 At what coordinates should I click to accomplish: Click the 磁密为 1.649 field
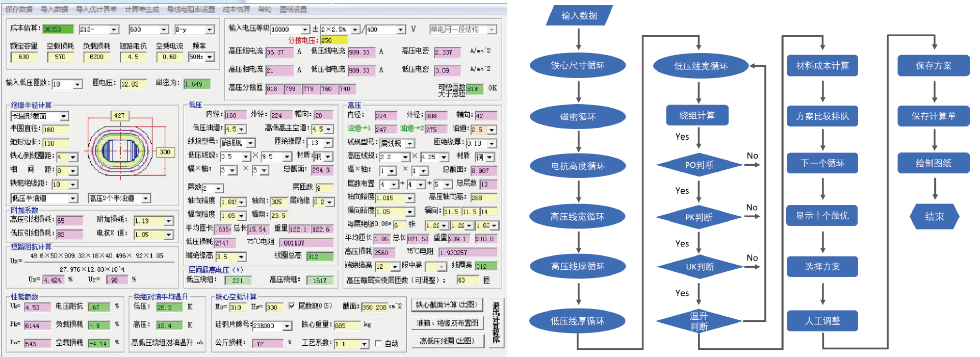[x=197, y=84]
